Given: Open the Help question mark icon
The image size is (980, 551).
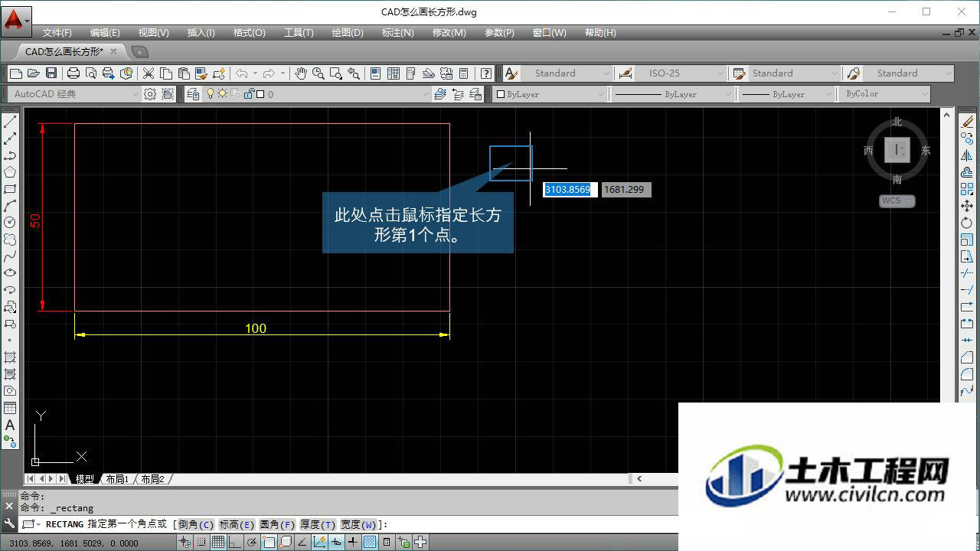Looking at the screenshot, I should tap(486, 73).
